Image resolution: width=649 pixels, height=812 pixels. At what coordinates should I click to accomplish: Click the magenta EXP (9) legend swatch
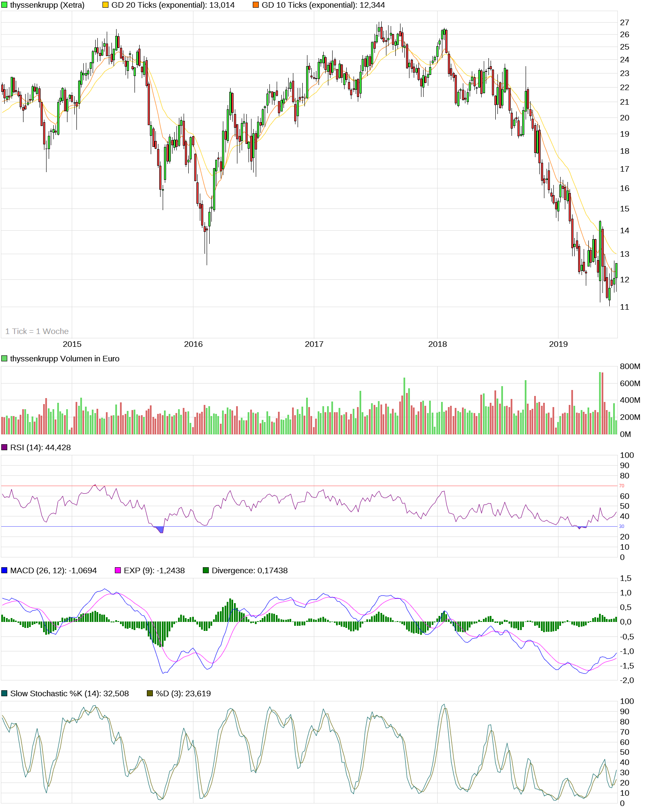coord(118,571)
